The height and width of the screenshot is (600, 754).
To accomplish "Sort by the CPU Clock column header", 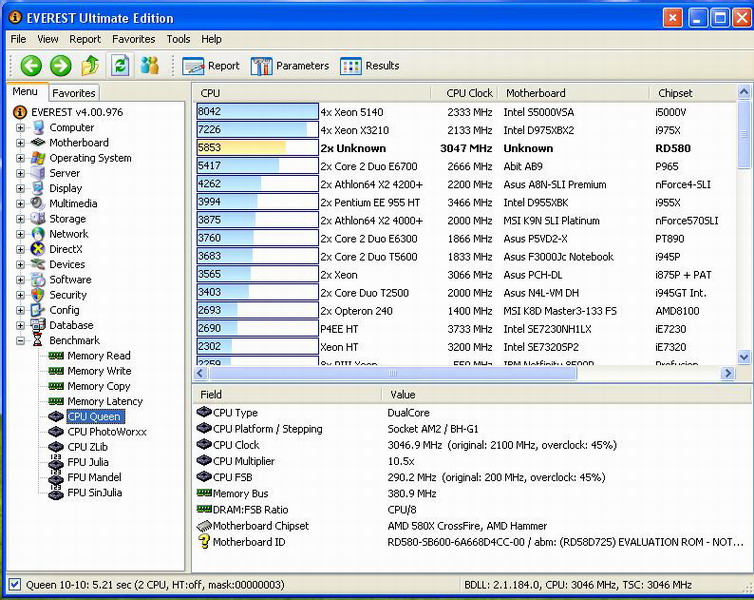I will coord(465,93).
